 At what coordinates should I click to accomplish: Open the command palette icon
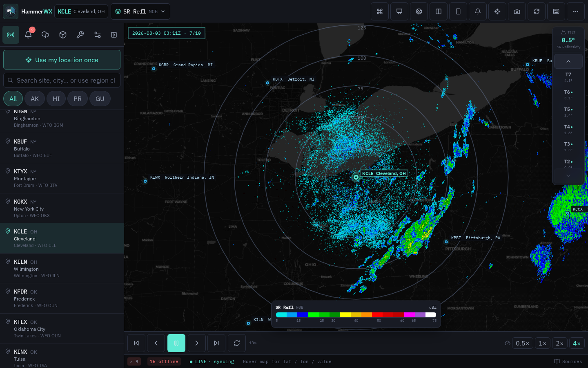point(380,11)
